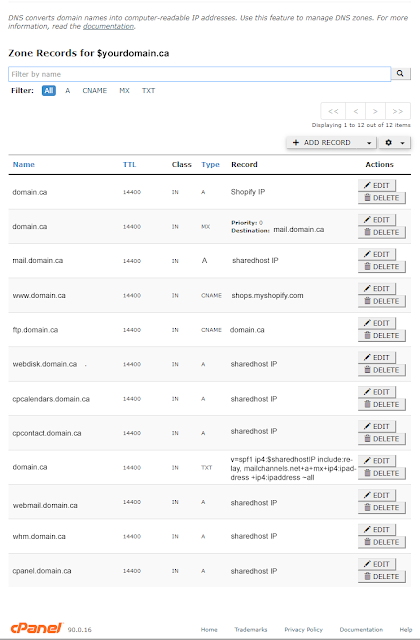Jump to last page with >> button
Screen dimensions: 420x640
point(398,111)
